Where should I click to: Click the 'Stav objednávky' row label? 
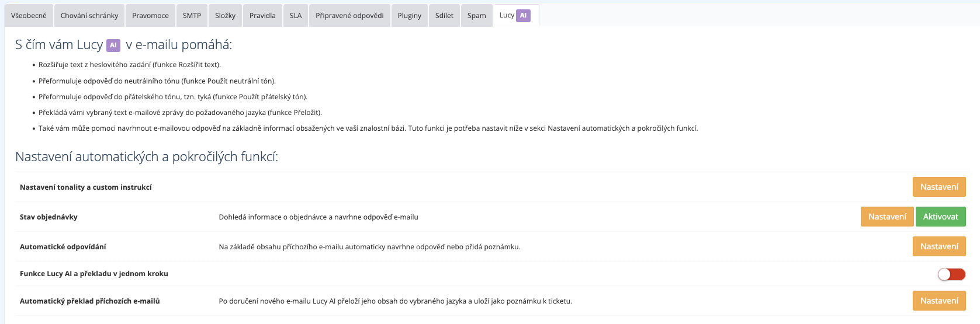click(x=49, y=217)
